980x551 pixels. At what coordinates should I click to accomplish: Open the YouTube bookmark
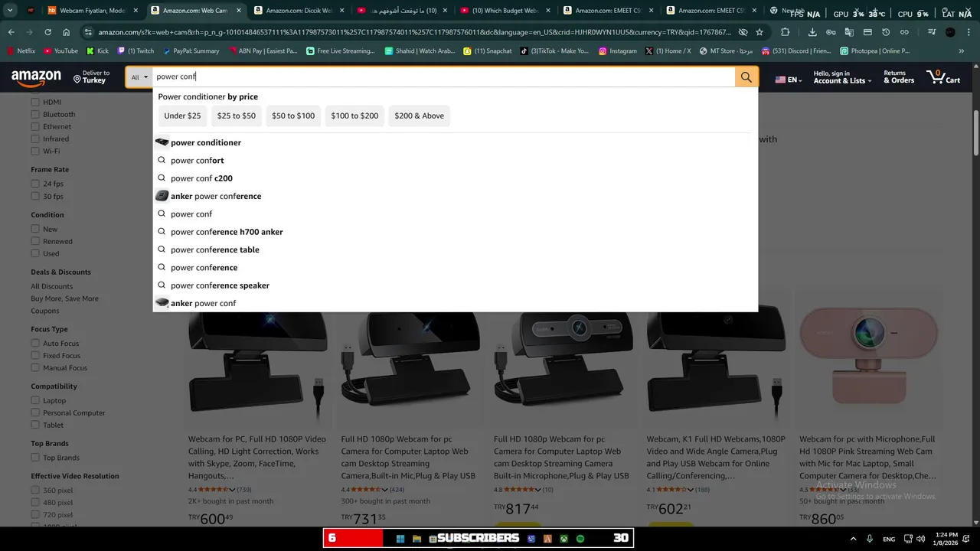(x=60, y=51)
